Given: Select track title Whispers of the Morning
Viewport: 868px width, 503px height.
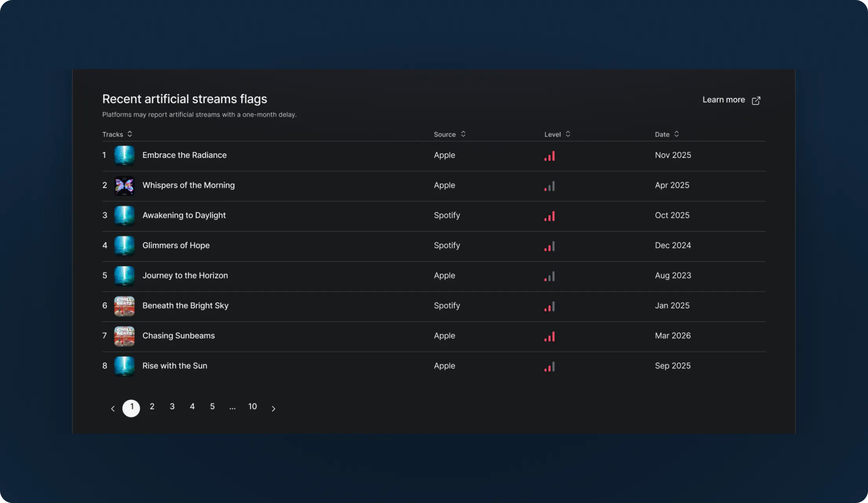Looking at the screenshot, I should coord(188,185).
